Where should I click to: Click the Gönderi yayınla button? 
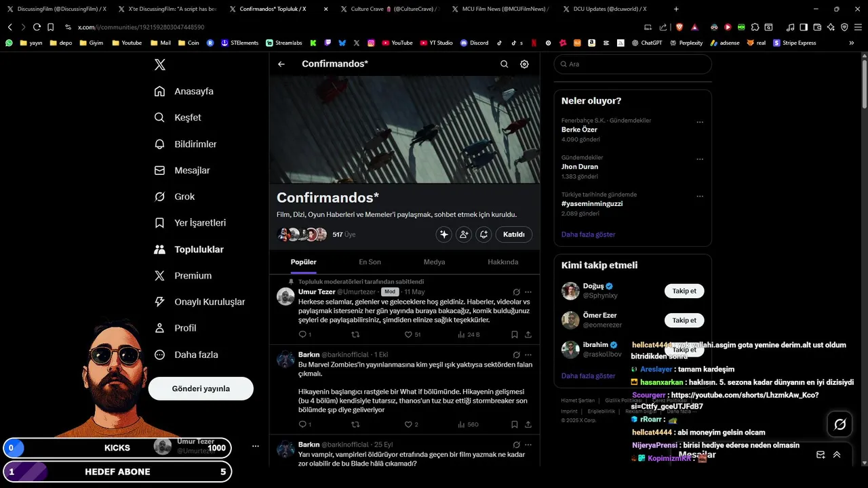click(201, 388)
